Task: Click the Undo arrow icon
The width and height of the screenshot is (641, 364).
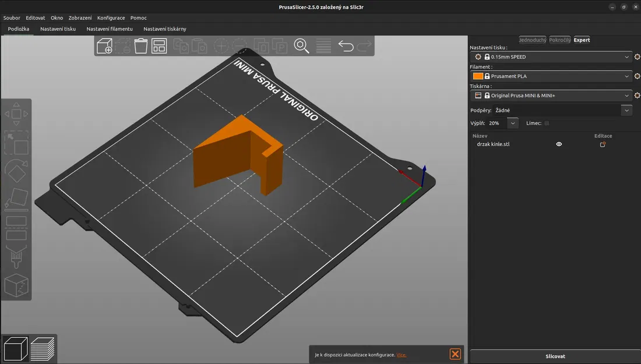Action: [346, 46]
